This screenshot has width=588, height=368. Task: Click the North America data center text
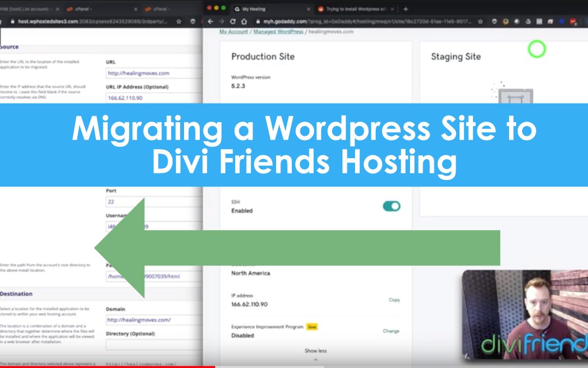(x=250, y=273)
